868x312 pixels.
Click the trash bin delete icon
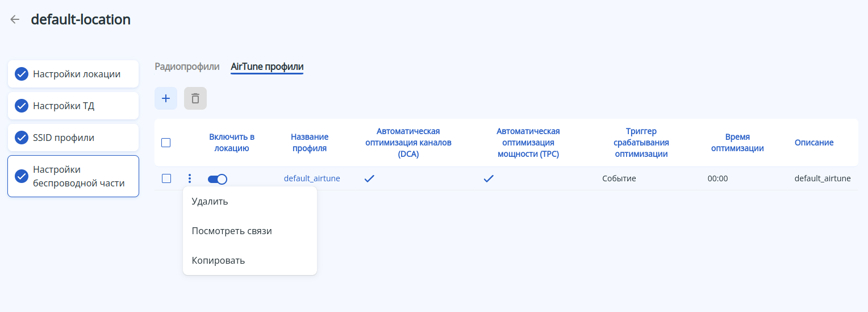coord(195,98)
